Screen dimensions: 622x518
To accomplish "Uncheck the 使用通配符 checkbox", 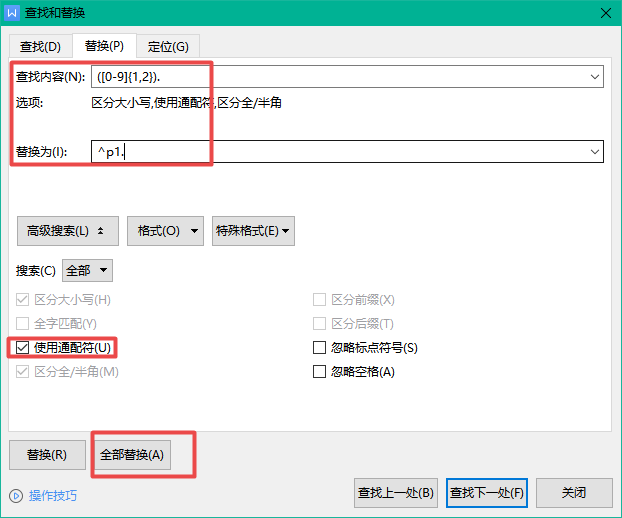I will [23, 348].
